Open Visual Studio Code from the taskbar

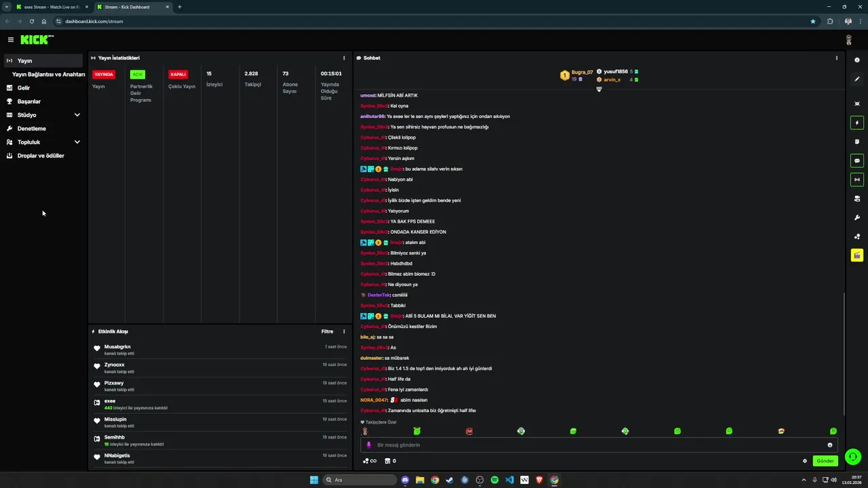coord(509,480)
